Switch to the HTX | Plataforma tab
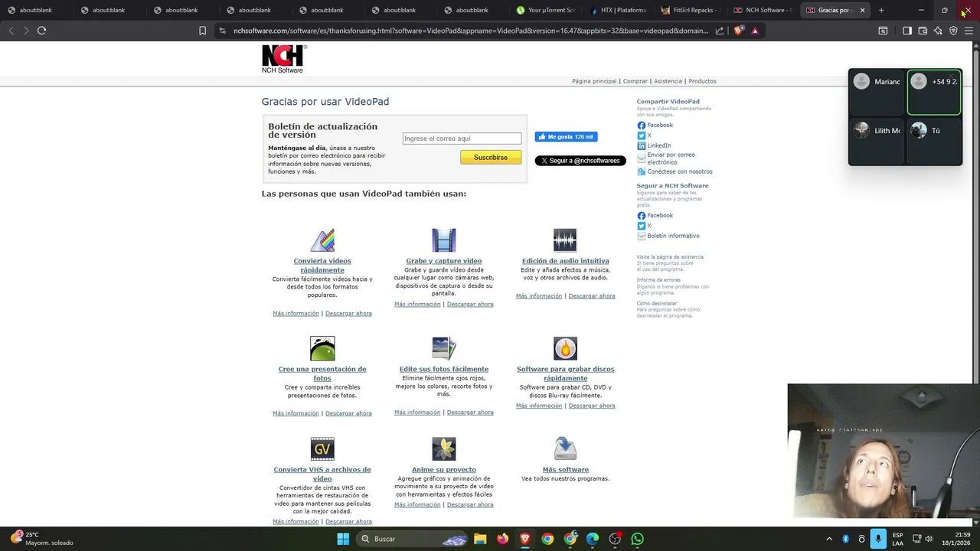The height and width of the screenshot is (551, 980). tap(619, 10)
